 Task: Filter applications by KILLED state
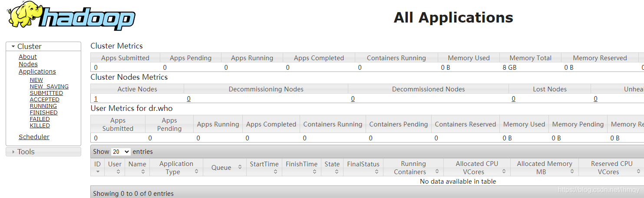40,125
